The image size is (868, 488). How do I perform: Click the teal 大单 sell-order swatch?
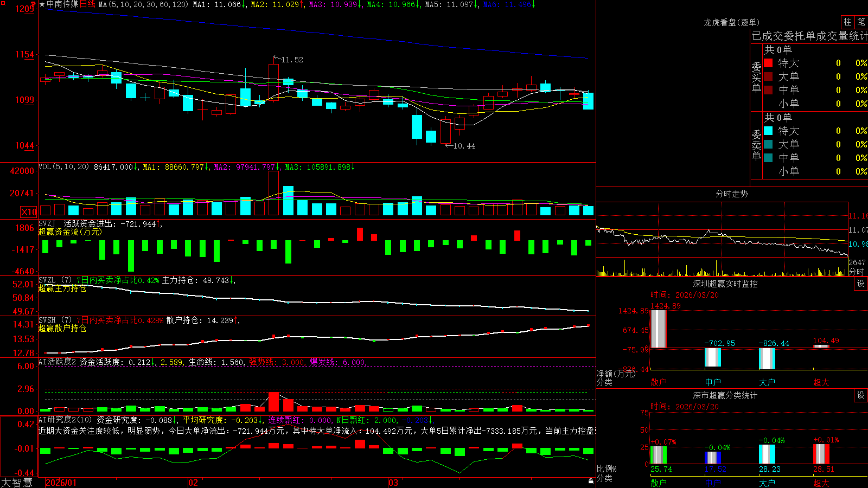click(768, 144)
